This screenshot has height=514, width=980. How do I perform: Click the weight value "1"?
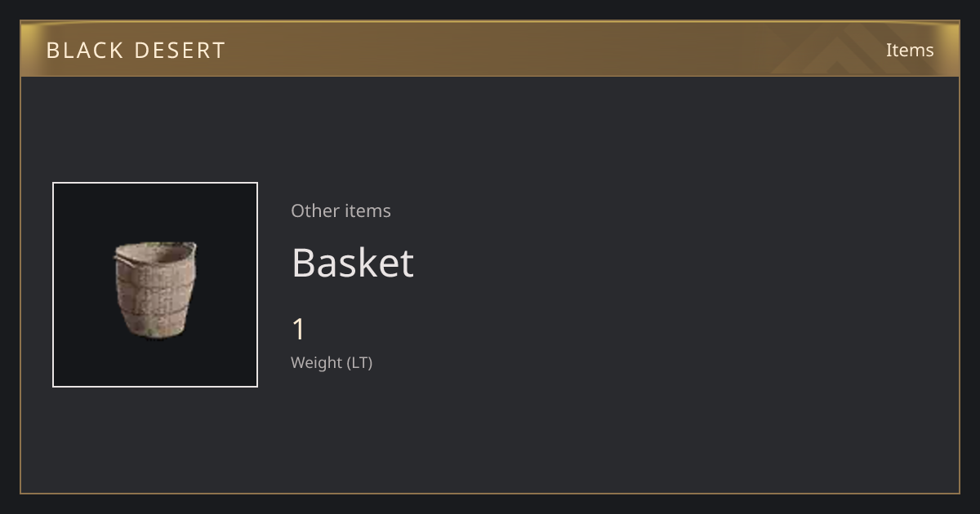pyautogui.click(x=299, y=330)
